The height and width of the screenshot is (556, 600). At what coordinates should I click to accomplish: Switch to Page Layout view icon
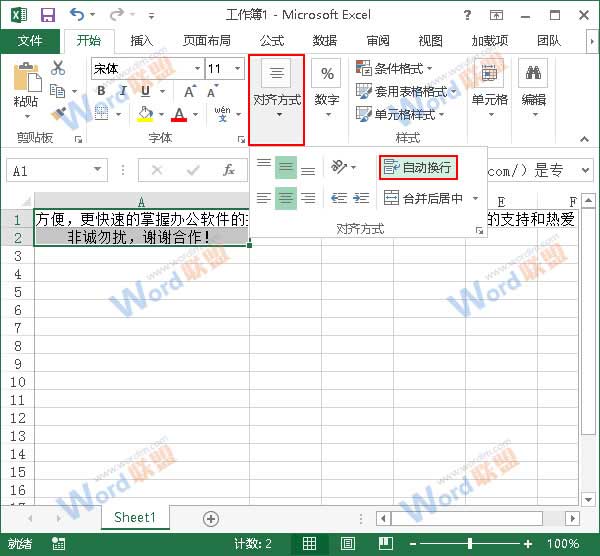(x=347, y=543)
